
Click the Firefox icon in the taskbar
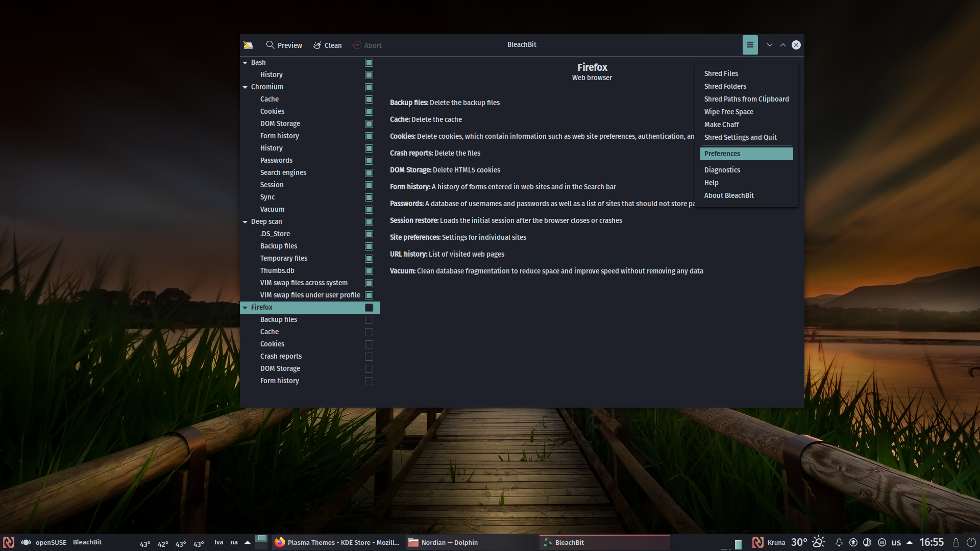(279, 542)
